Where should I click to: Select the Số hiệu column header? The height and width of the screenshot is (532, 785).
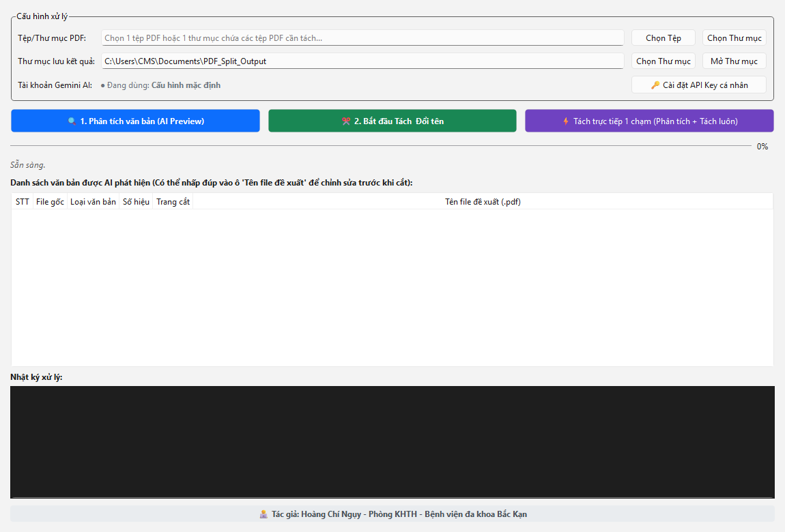click(136, 201)
